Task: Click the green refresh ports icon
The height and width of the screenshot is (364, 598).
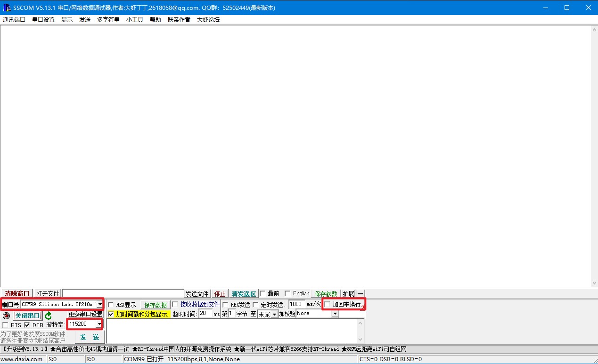Action: [x=47, y=315]
